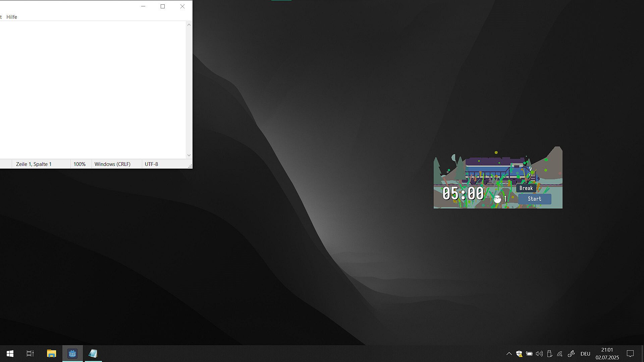
Task: Open the volume control tray icon
Action: tap(539, 354)
